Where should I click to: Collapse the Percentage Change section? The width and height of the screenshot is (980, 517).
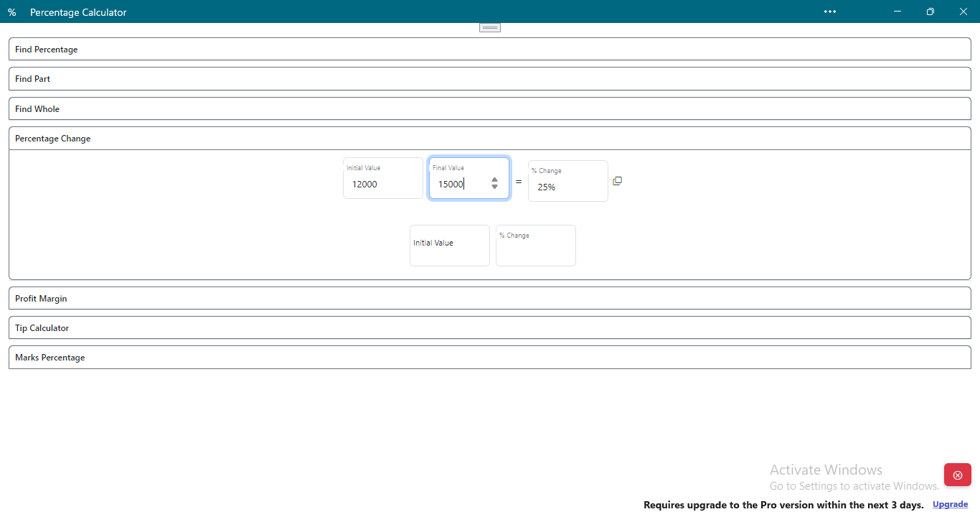click(x=490, y=139)
